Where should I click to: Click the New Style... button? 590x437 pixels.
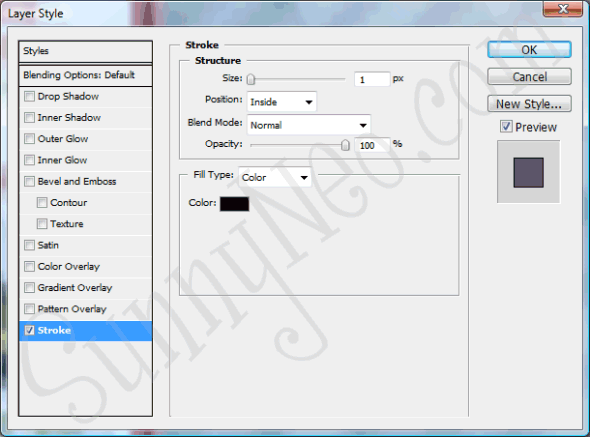529,104
